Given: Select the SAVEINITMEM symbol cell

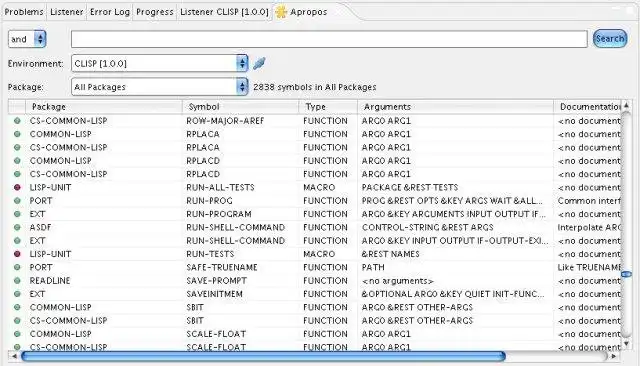Looking at the screenshot, I should tap(214, 294).
